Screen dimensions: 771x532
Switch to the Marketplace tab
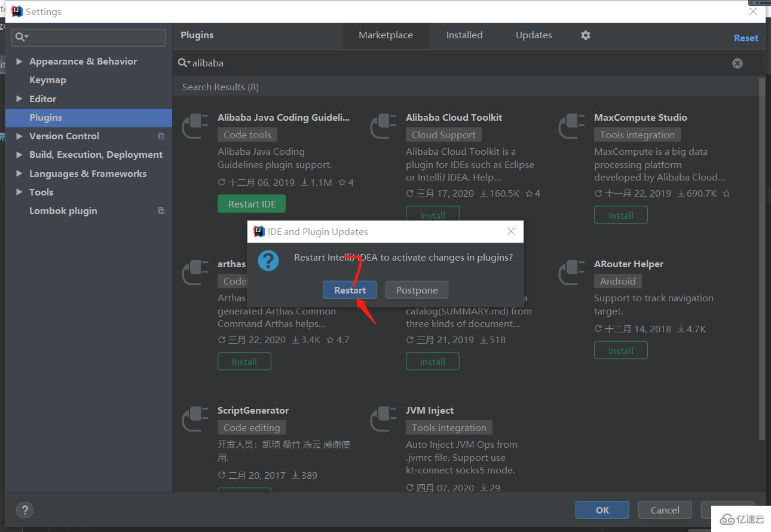tap(385, 35)
